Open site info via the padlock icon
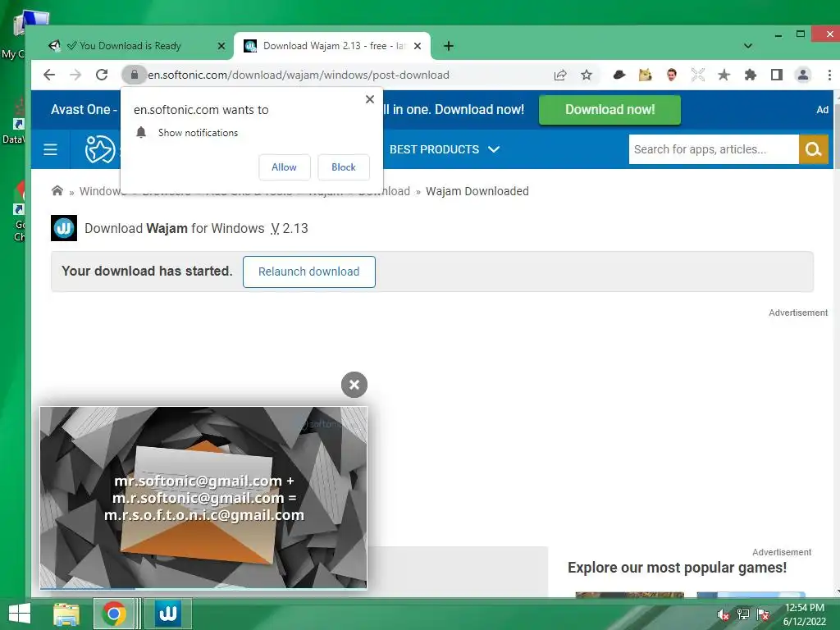The height and width of the screenshot is (630, 840). click(135, 75)
